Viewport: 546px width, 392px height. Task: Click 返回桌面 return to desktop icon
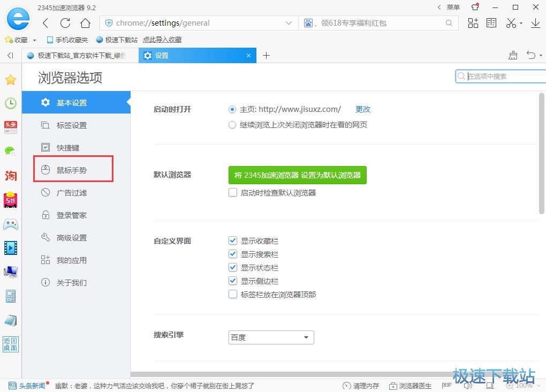pyautogui.click(x=11, y=344)
